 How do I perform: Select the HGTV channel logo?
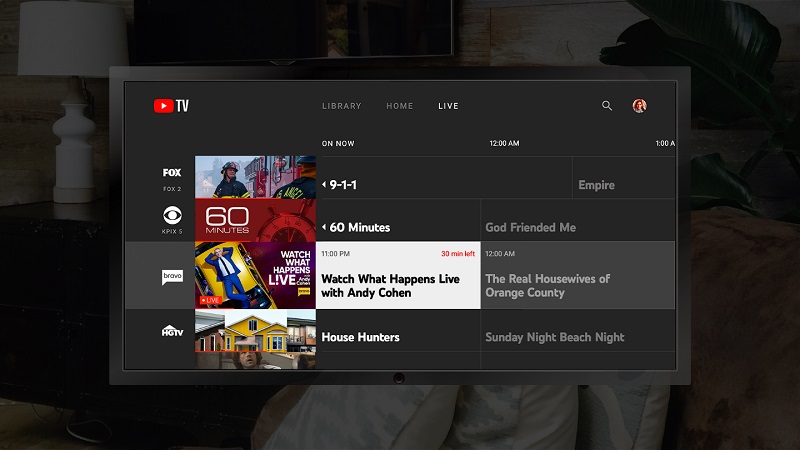tap(172, 331)
